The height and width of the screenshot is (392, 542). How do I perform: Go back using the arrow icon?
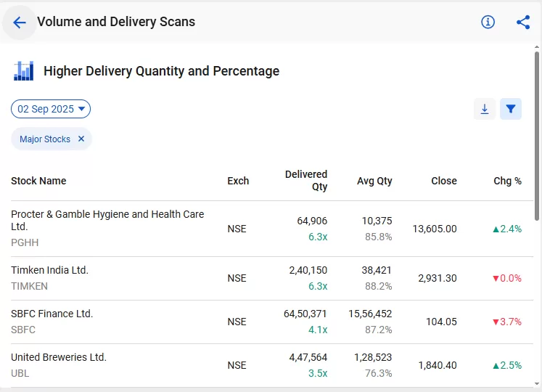pos(20,23)
